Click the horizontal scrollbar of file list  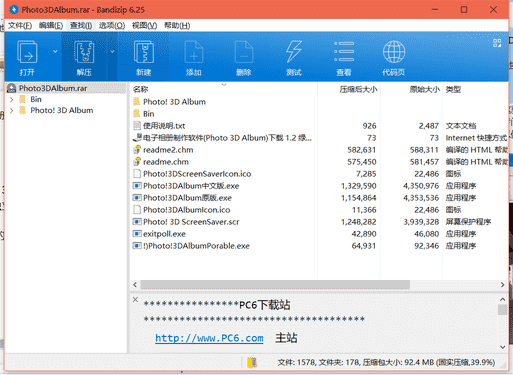pyautogui.click(x=275, y=285)
